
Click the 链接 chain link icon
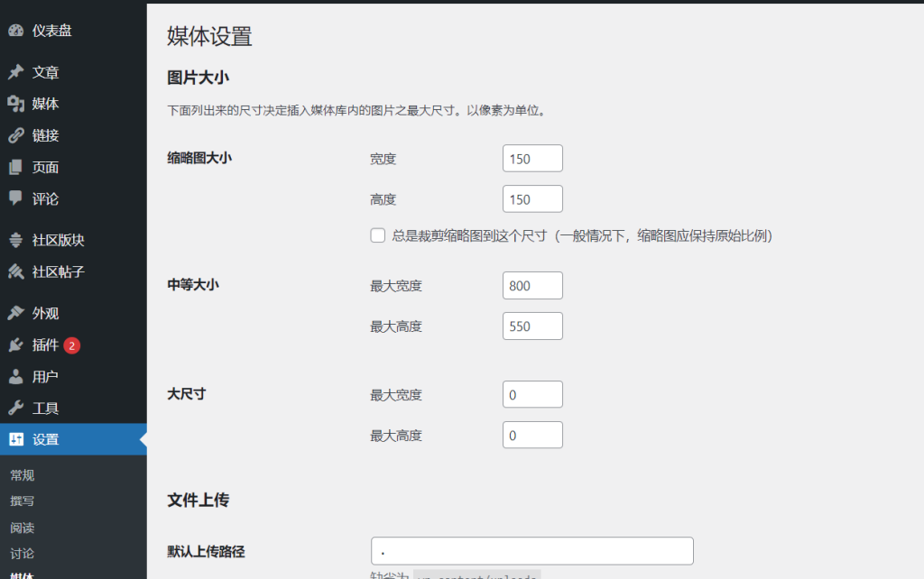coord(15,135)
